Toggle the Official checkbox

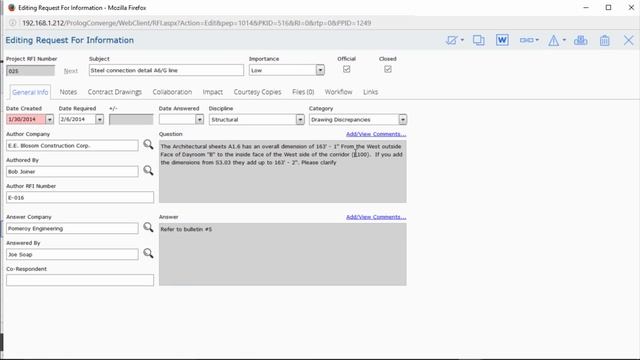347,69
